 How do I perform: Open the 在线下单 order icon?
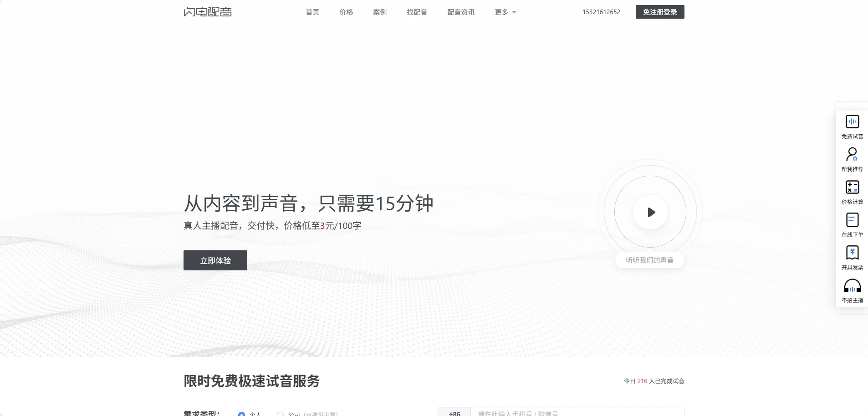pyautogui.click(x=852, y=220)
